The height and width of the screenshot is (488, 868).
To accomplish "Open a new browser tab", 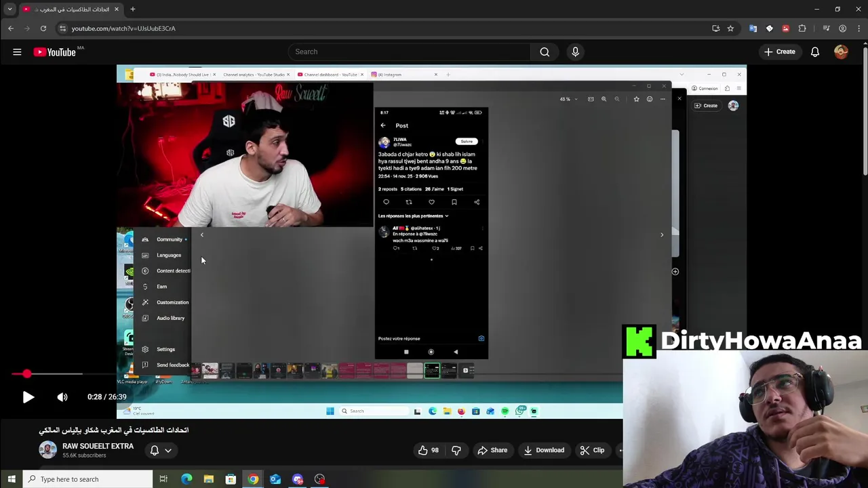I will [133, 9].
